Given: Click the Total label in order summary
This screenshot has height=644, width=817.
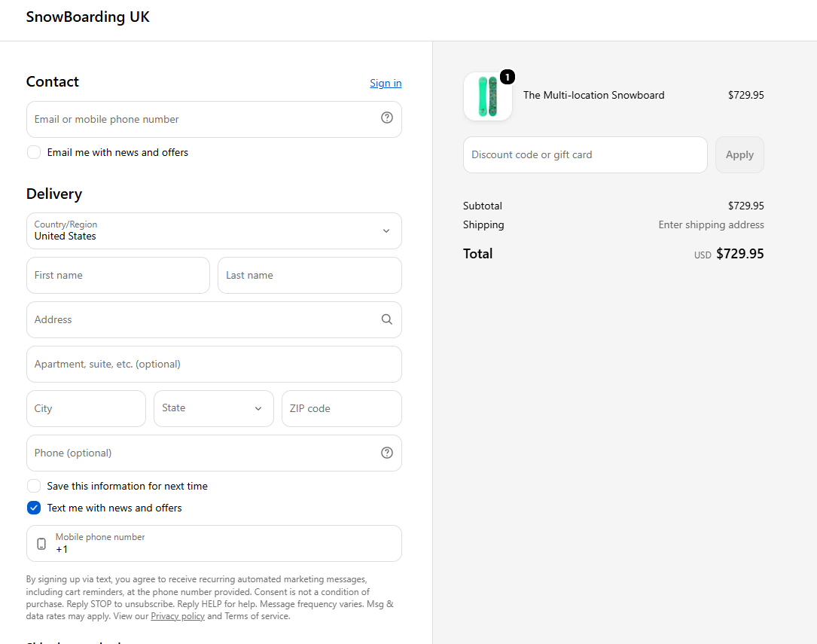Looking at the screenshot, I should [478, 254].
